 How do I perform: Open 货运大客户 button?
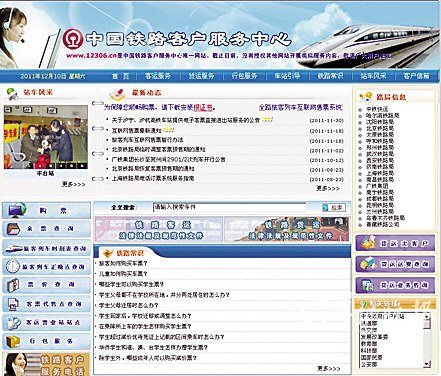[396, 243]
